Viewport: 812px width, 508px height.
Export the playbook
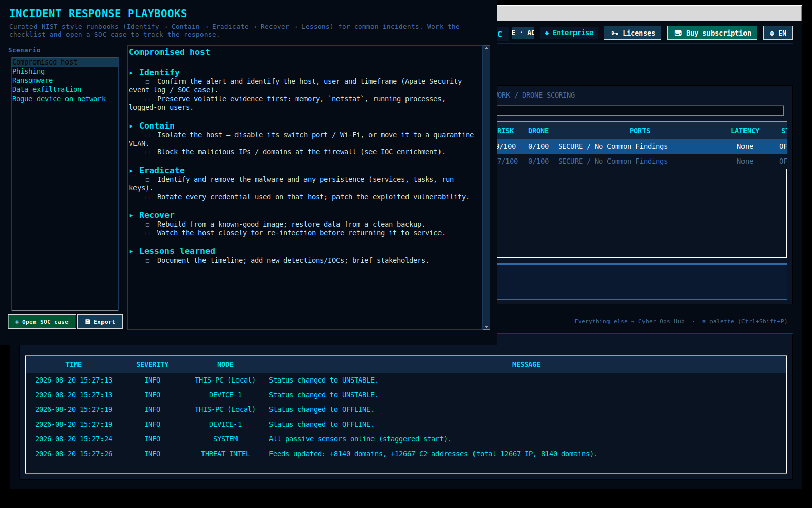(100, 322)
